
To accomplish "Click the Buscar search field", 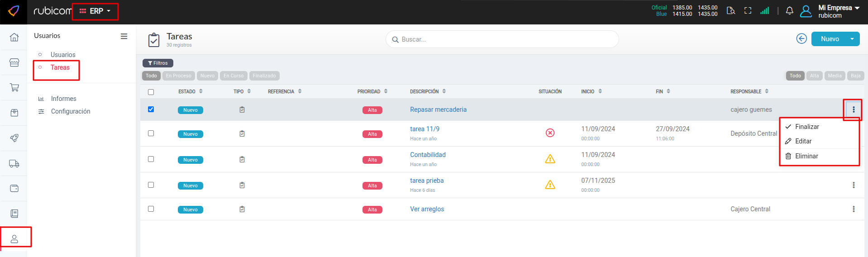I will [x=502, y=39].
